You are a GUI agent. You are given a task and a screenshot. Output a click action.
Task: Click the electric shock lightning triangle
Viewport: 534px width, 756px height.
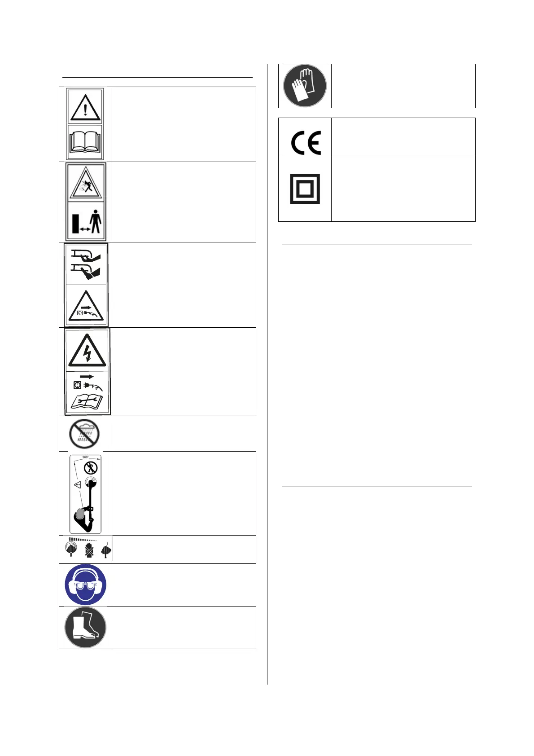point(87,350)
